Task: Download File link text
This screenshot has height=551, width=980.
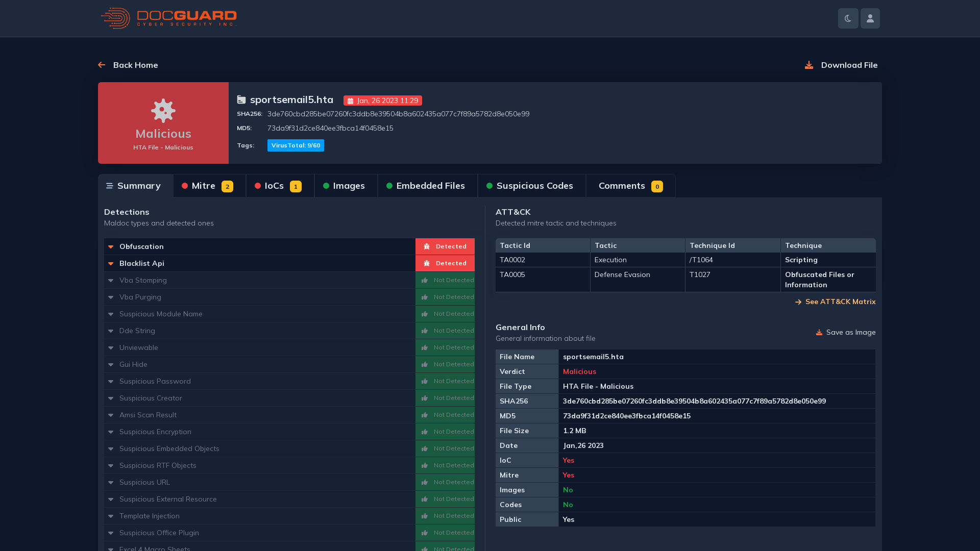Action: click(849, 65)
